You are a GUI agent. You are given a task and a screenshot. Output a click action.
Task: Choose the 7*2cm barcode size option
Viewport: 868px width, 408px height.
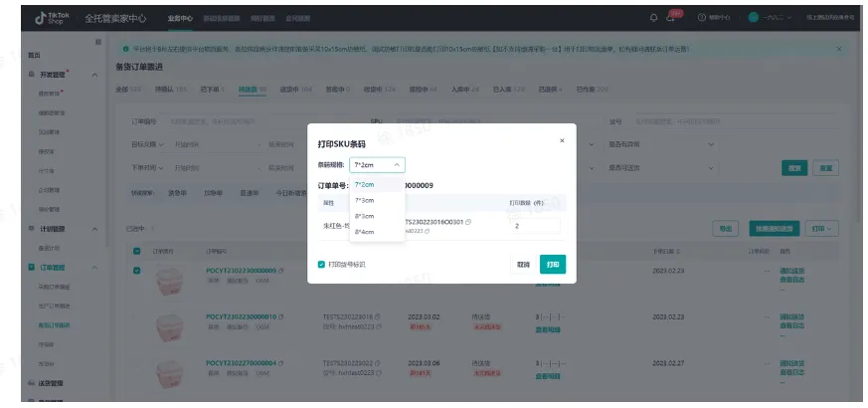tap(377, 185)
